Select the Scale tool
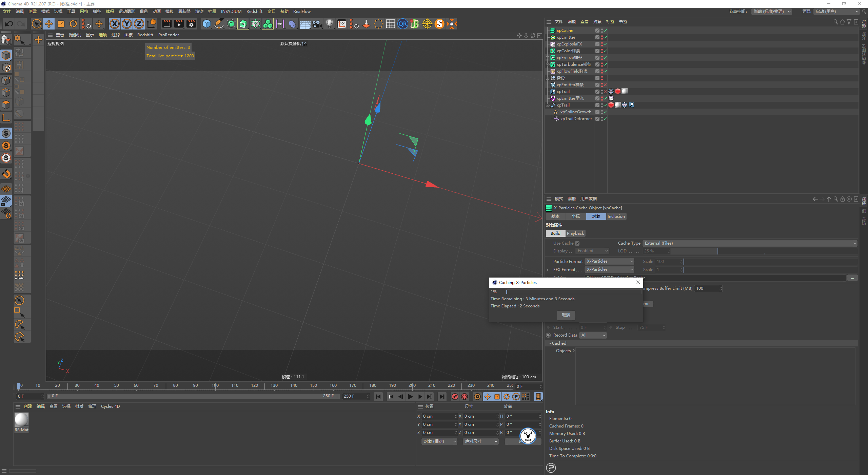The width and height of the screenshot is (868, 475). click(x=61, y=24)
